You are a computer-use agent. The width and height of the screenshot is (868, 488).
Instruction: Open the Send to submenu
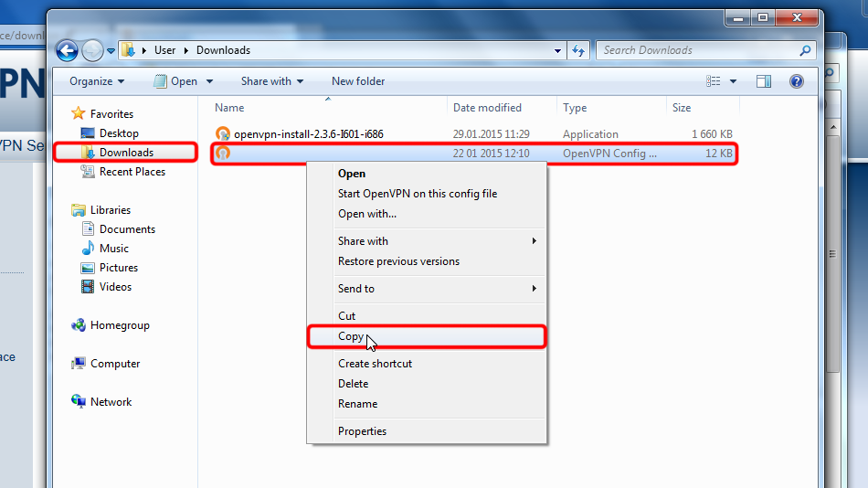(356, 289)
